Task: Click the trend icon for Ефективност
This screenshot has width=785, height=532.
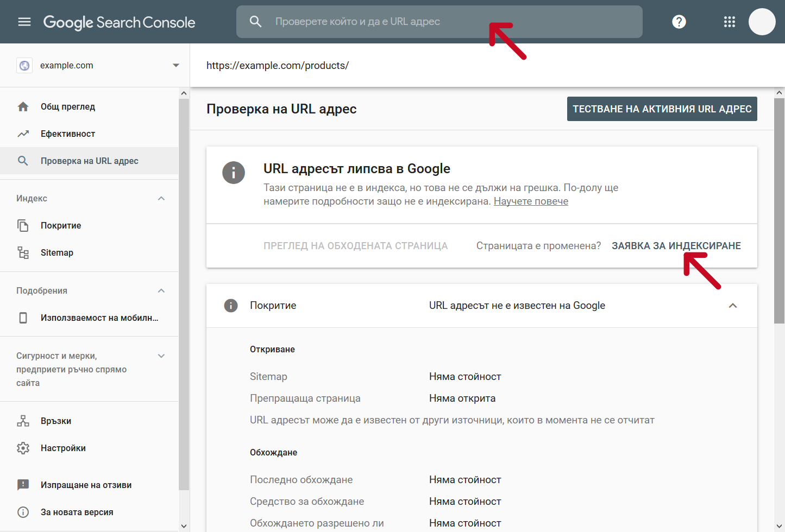Action: [23, 134]
